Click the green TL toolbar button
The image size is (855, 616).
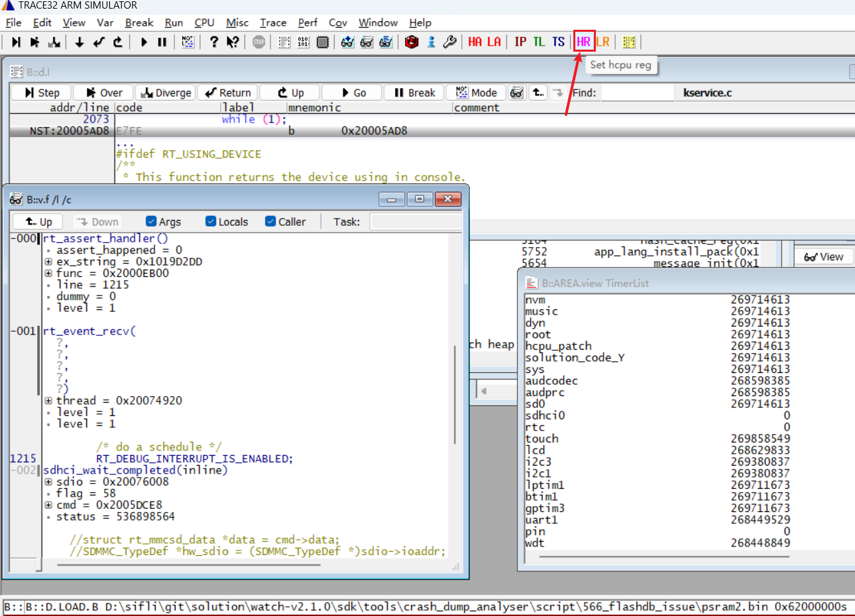(x=539, y=42)
